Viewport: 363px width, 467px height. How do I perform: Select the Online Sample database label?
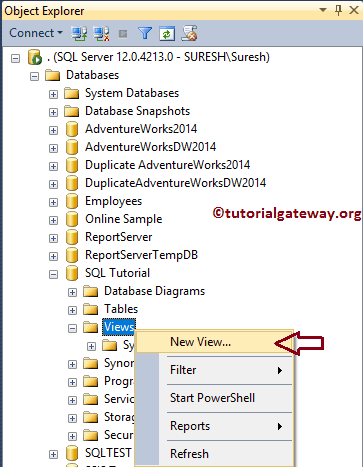tap(124, 219)
